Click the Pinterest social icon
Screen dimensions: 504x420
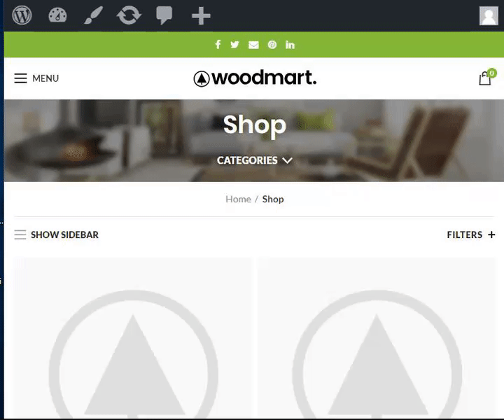tap(272, 45)
